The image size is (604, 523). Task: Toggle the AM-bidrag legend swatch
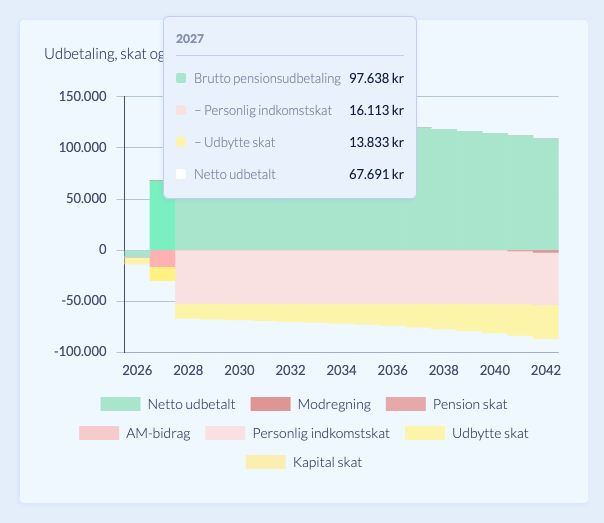[x=99, y=433]
